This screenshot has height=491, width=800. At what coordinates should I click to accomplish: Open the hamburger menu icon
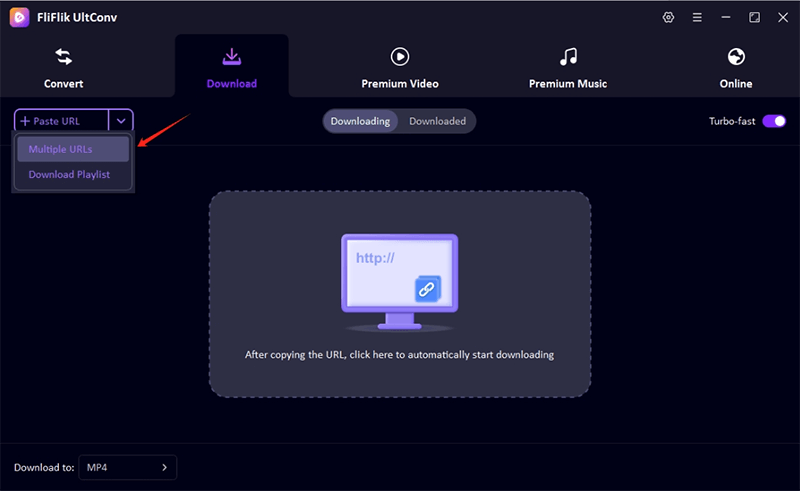pyautogui.click(x=697, y=17)
